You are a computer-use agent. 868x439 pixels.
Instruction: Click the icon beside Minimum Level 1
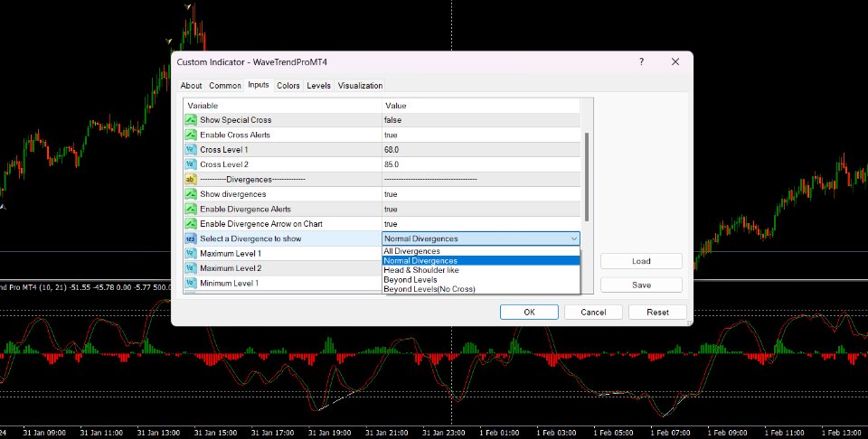191,283
